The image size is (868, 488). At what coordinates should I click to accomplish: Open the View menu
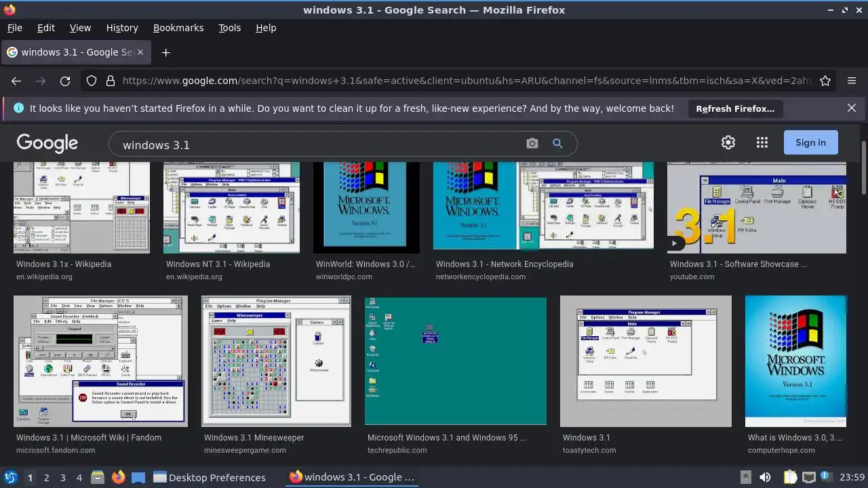point(80,28)
